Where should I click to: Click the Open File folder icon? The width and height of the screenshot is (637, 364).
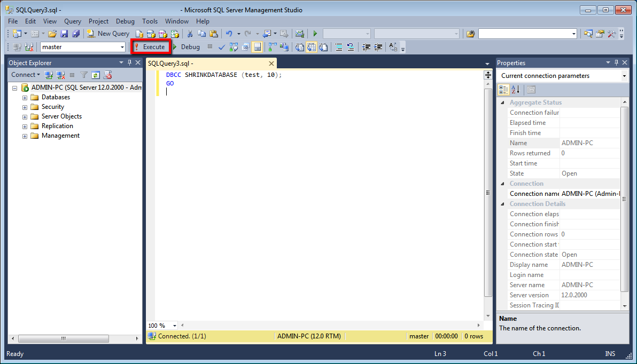[52, 34]
